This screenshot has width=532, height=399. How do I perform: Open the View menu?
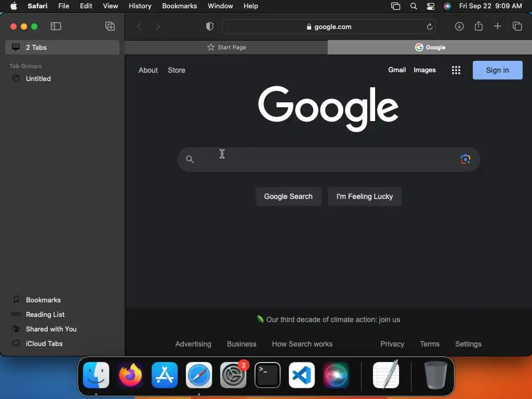[x=111, y=6]
